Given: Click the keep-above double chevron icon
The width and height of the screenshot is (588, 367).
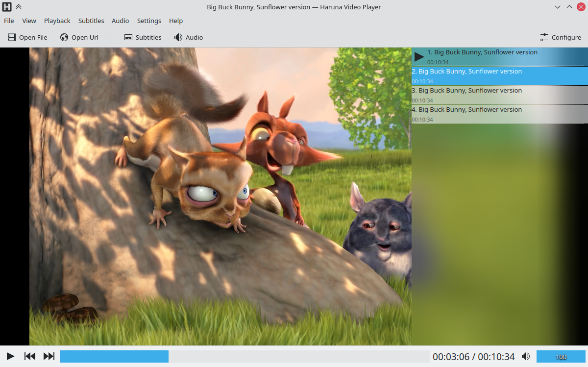Looking at the screenshot, I should point(19,7).
